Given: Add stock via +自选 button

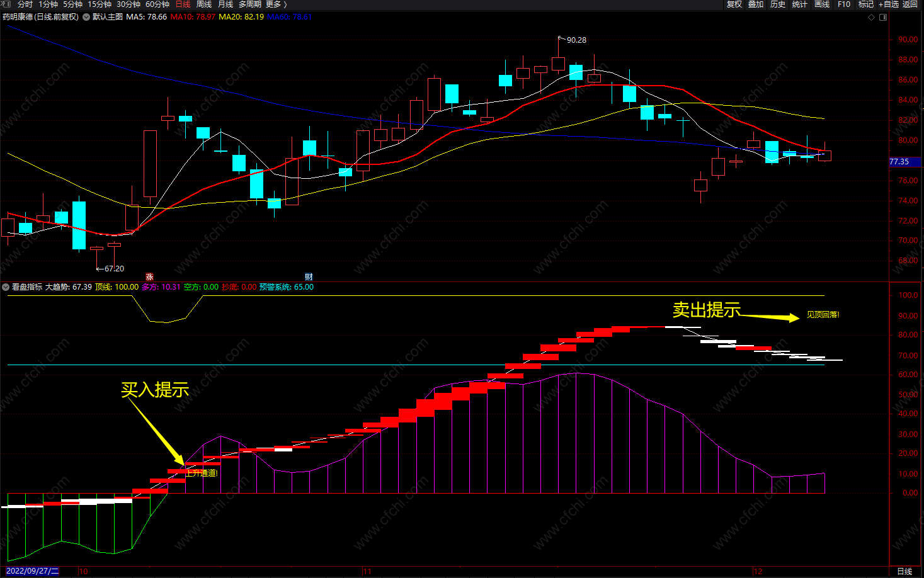Looking at the screenshot, I should pos(889,4).
